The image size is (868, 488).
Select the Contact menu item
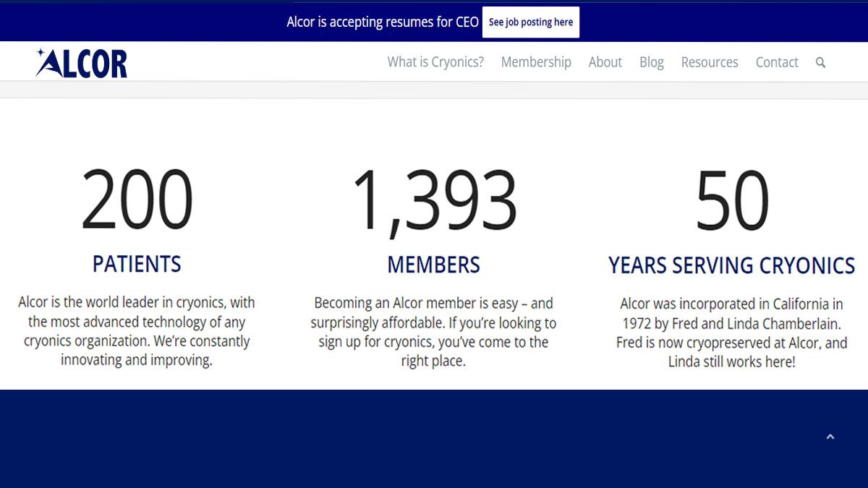coord(777,62)
